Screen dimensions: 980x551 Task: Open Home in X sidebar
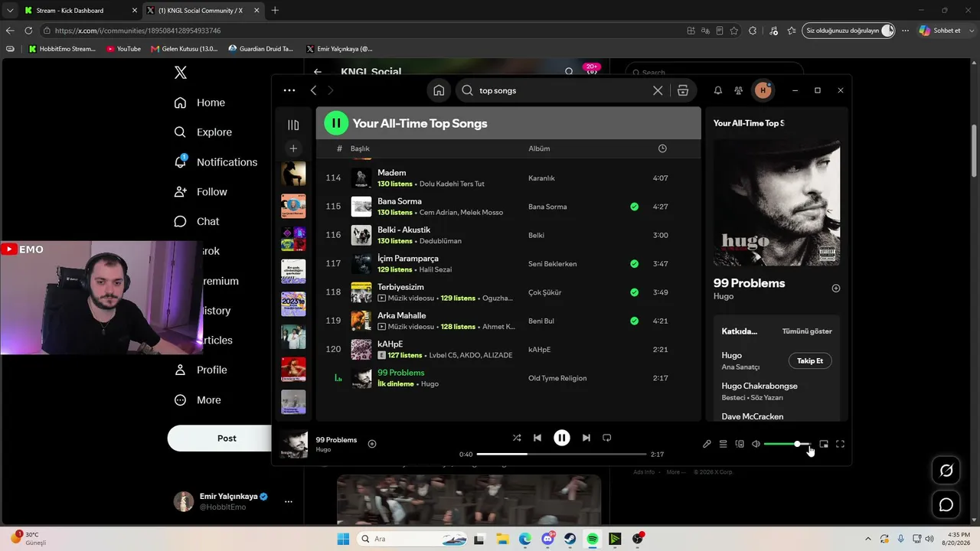pos(199,103)
